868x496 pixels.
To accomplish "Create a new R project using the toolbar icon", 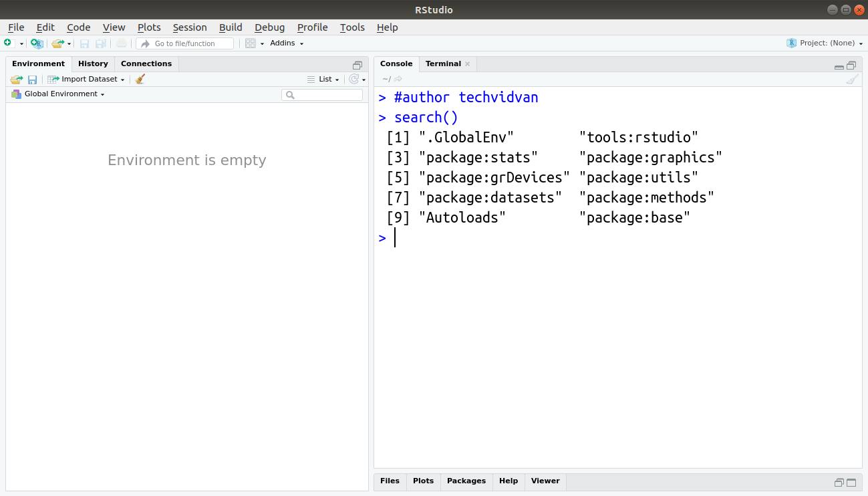I will [37, 43].
